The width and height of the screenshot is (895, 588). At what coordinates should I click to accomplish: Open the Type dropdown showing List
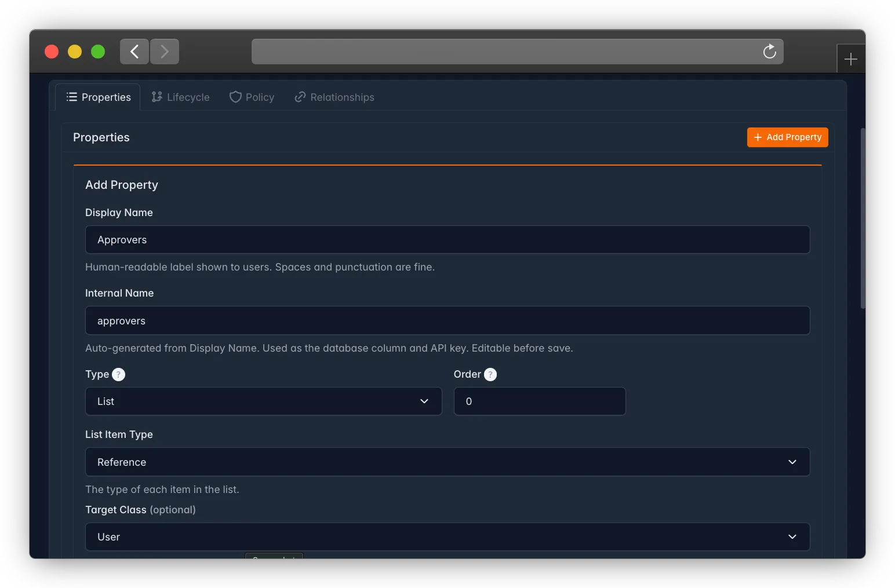(264, 401)
